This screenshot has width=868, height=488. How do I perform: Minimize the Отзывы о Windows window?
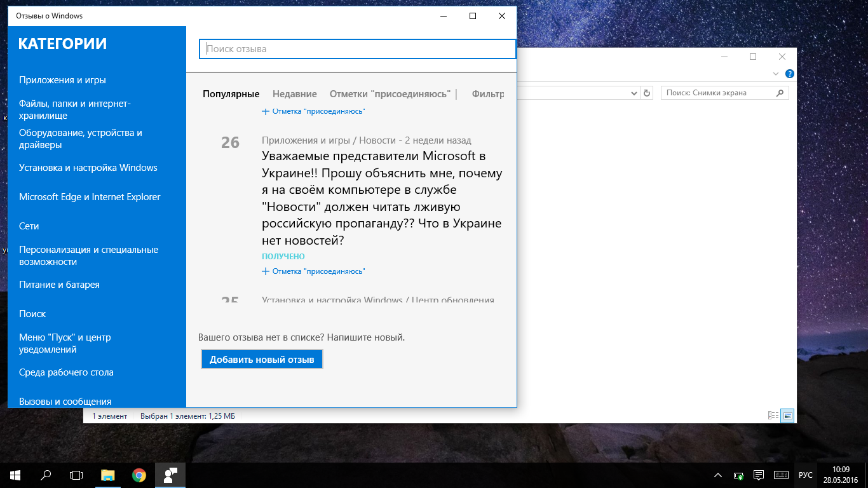coord(444,16)
